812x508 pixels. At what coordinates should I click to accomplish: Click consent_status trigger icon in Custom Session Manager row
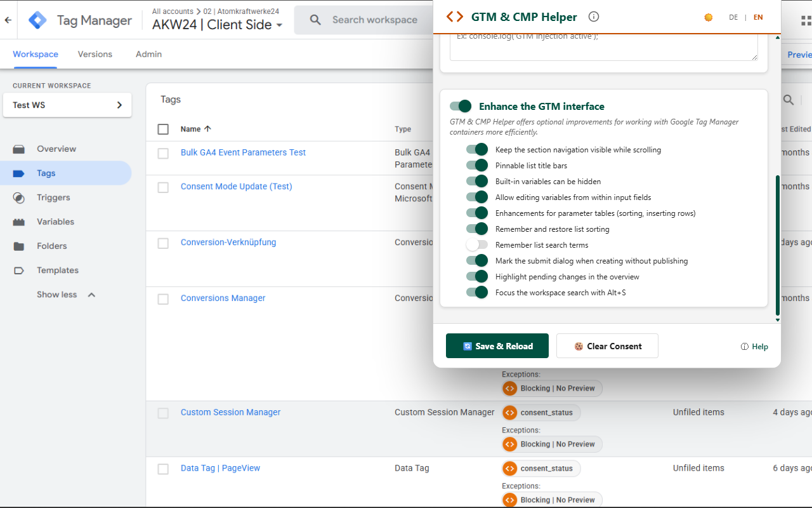pyautogui.click(x=509, y=413)
